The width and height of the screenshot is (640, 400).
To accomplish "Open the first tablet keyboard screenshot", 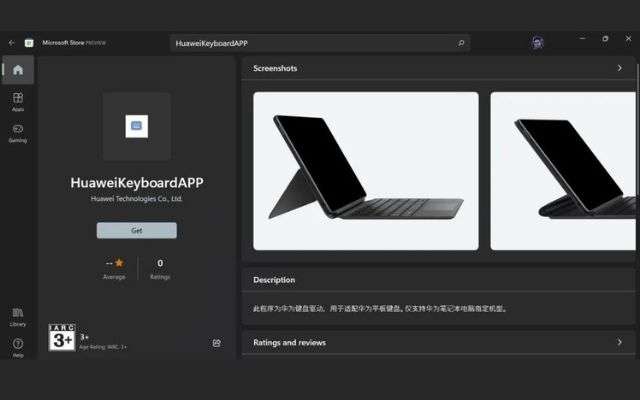I will click(x=366, y=171).
